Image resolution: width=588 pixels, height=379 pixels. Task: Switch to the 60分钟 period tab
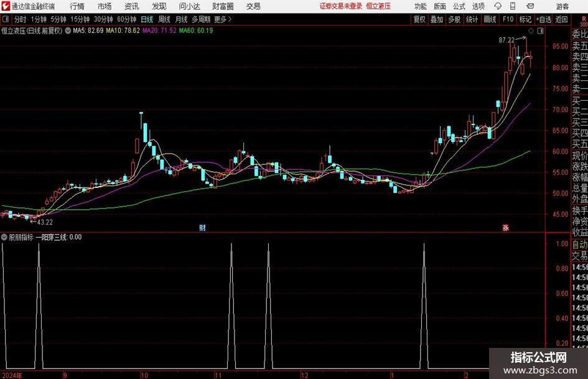pyautogui.click(x=126, y=19)
